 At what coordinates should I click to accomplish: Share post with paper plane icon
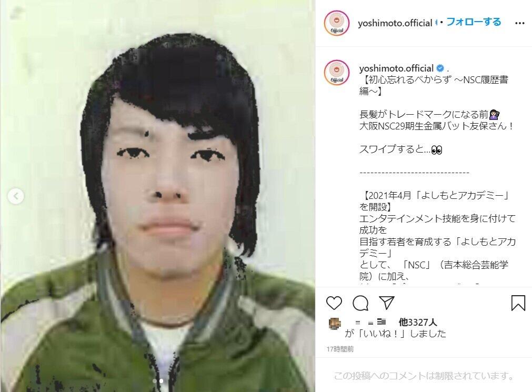click(x=386, y=303)
